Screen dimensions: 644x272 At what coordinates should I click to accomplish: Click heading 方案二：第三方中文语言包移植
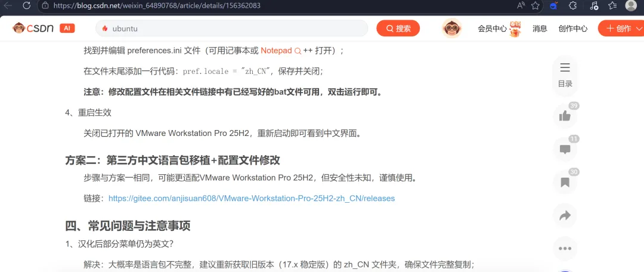[172, 160]
